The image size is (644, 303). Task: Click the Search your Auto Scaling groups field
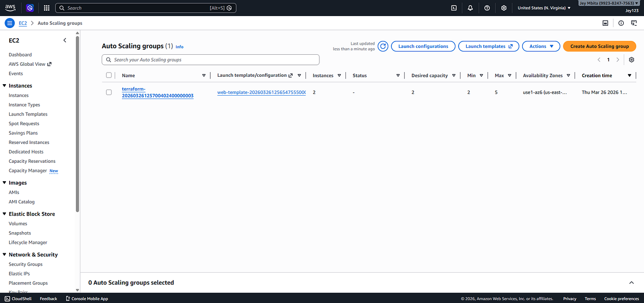coord(210,60)
